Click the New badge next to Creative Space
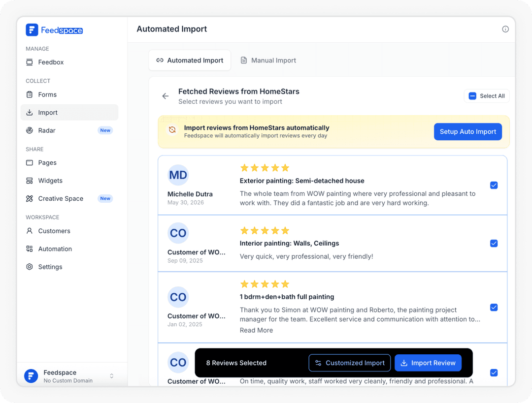 click(105, 199)
